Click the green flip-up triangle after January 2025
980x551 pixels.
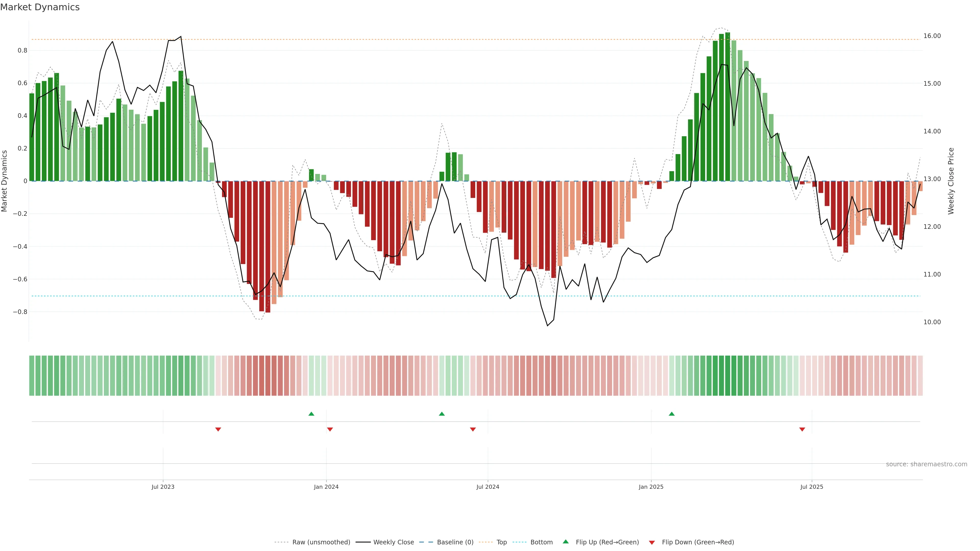pyautogui.click(x=671, y=414)
